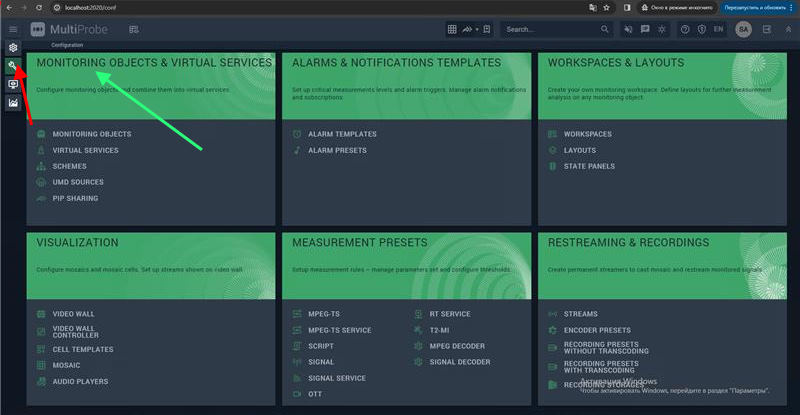Open Alarm Templates
Screen dimensions: 800x415
pos(342,134)
